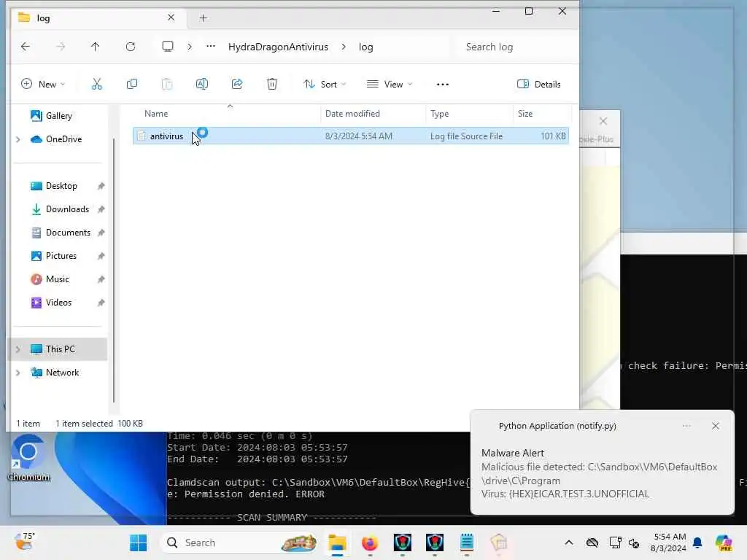Add a new File Explorer tab
The width and height of the screenshot is (747, 560).
(204, 18)
